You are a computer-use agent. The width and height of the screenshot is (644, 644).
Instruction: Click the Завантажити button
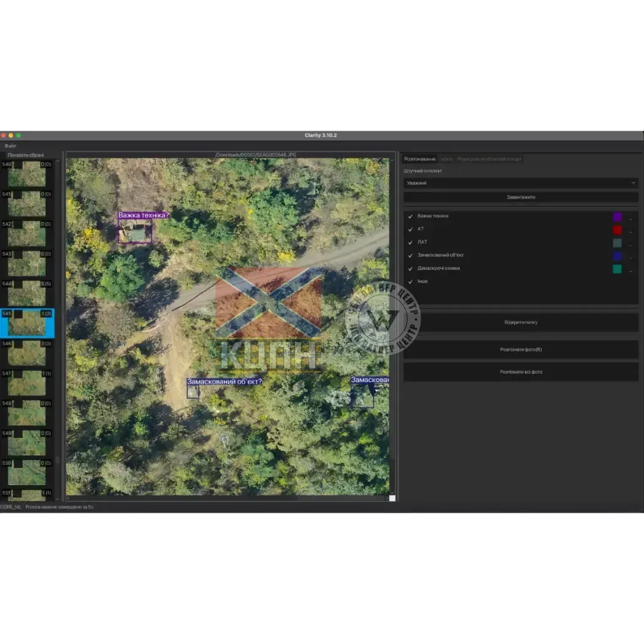coord(520,197)
